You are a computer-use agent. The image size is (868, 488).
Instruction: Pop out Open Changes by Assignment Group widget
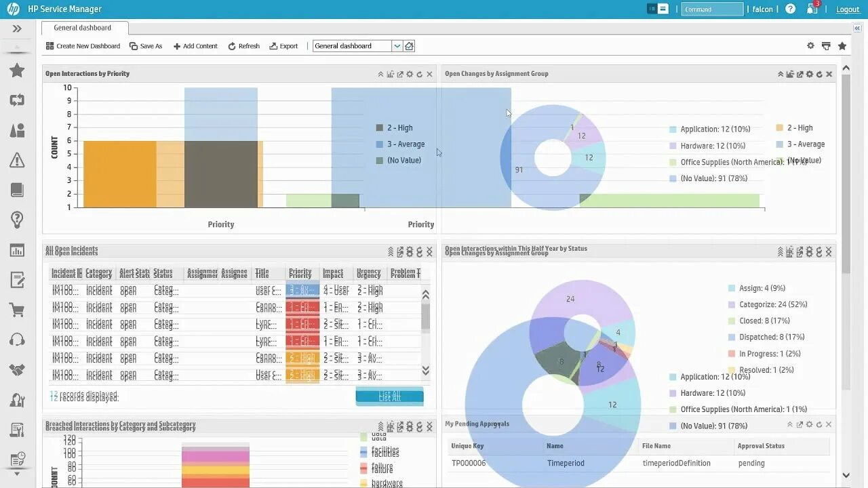pyautogui.click(x=800, y=74)
